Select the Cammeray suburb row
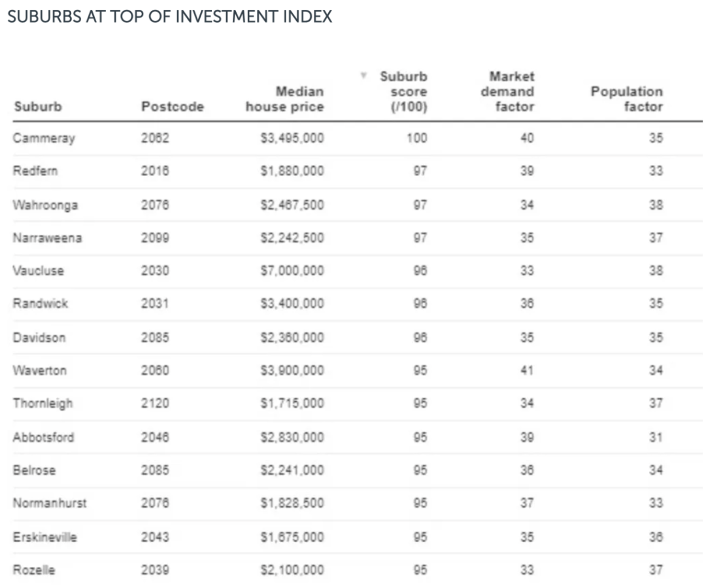The image size is (706, 588). (44, 138)
